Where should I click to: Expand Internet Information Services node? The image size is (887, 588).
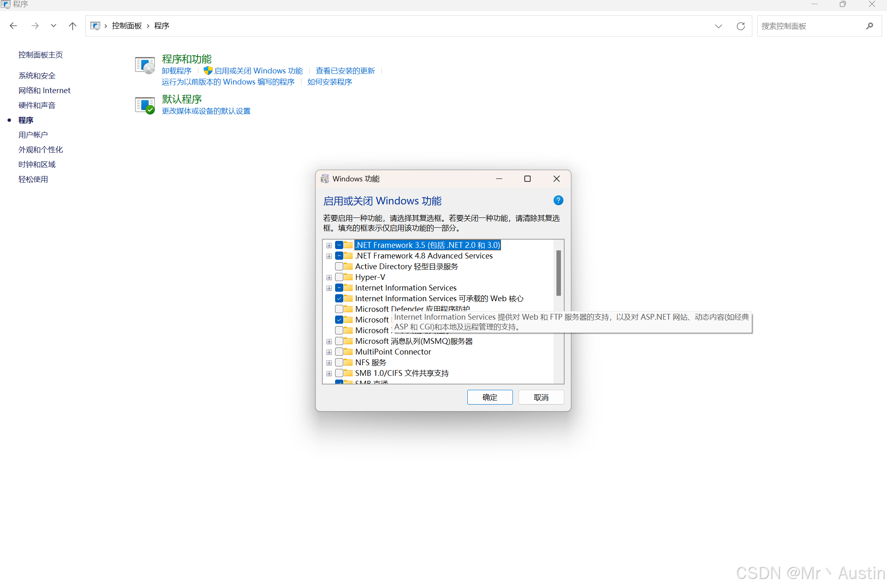click(x=329, y=288)
